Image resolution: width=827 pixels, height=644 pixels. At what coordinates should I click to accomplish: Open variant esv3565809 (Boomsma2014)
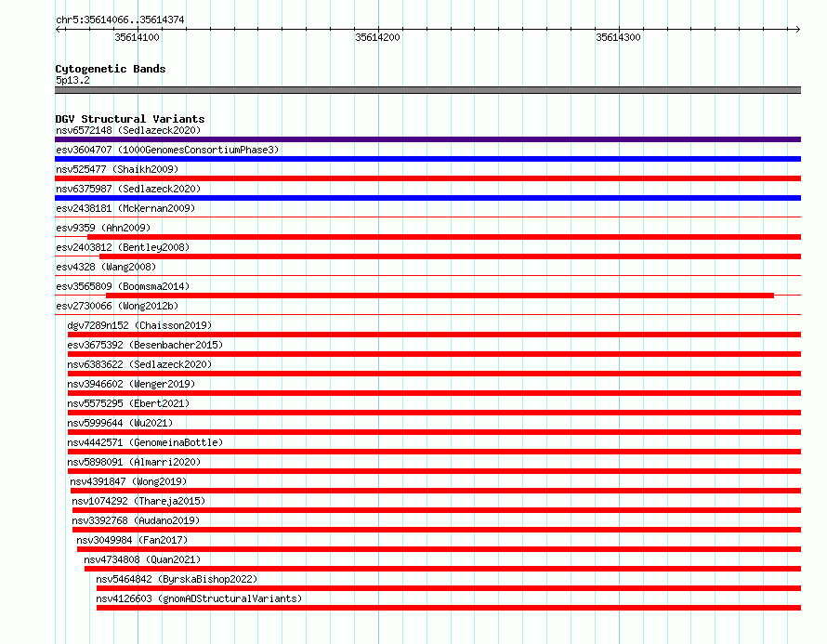(123, 286)
